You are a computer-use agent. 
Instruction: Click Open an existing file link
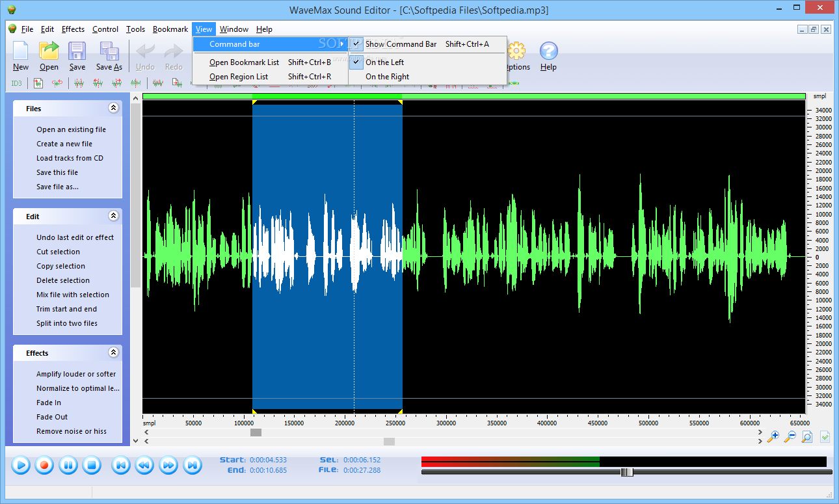pyautogui.click(x=71, y=129)
